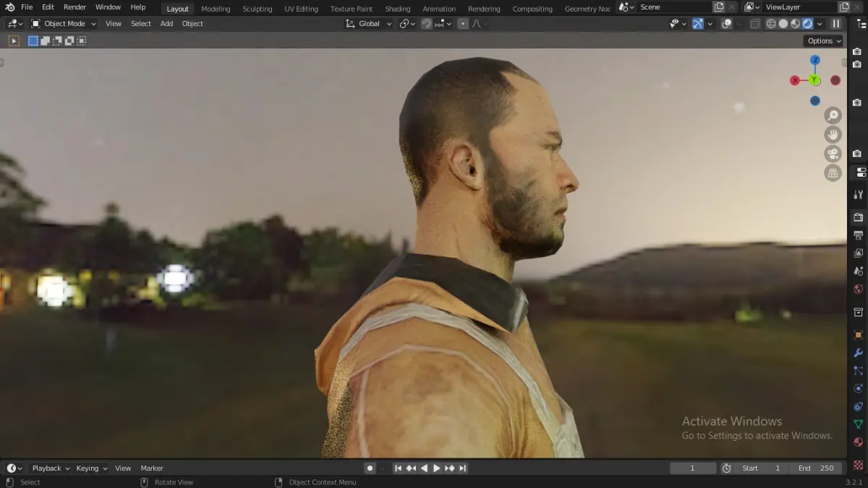Viewport: 868px width, 488px height.
Task: Switch to the UV Editing workspace tab
Action: pos(301,9)
